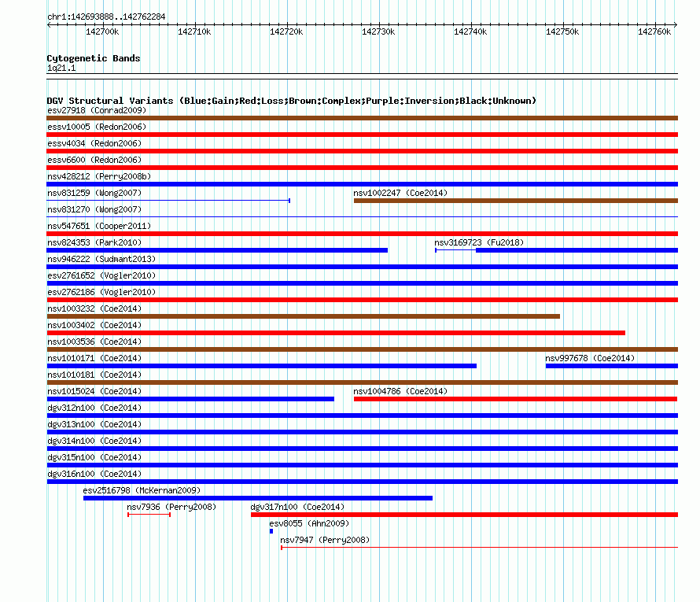The width and height of the screenshot is (700, 602).
Task: Click the DGV Structural Variants track title
Action: click(292, 101)
